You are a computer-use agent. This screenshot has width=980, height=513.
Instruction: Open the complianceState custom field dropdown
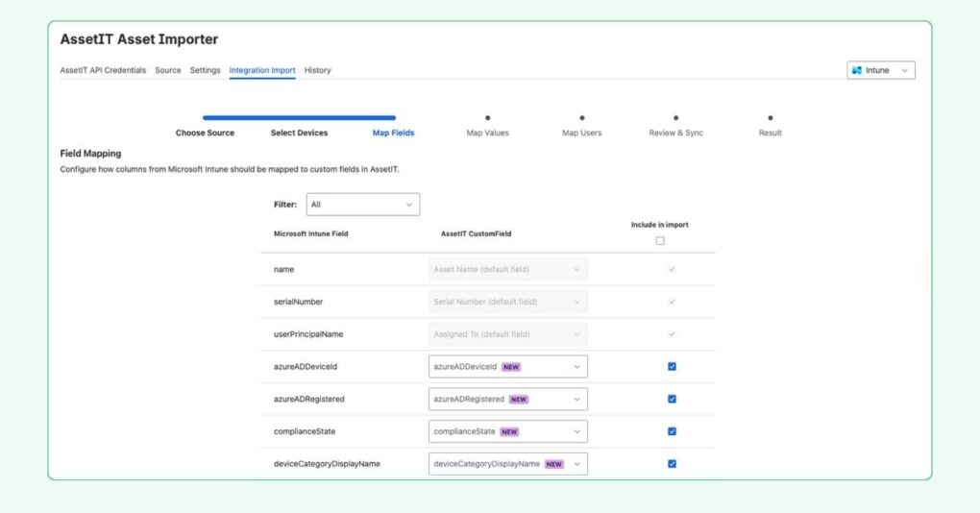(507, 431)
